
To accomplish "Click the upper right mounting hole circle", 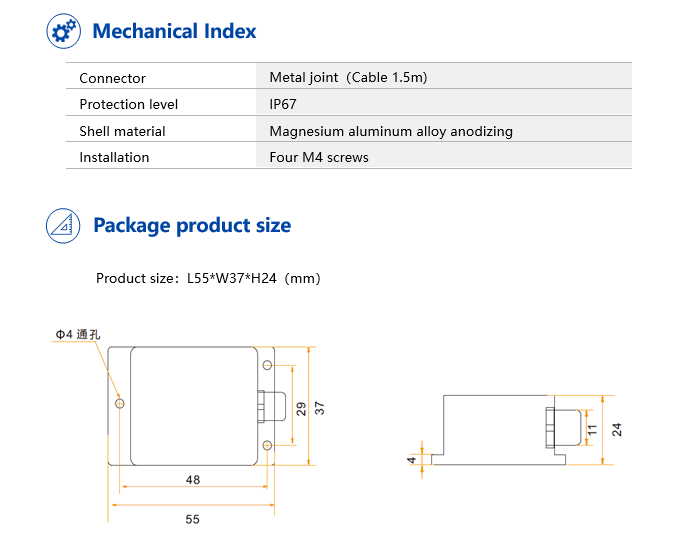I will [267, 365].
